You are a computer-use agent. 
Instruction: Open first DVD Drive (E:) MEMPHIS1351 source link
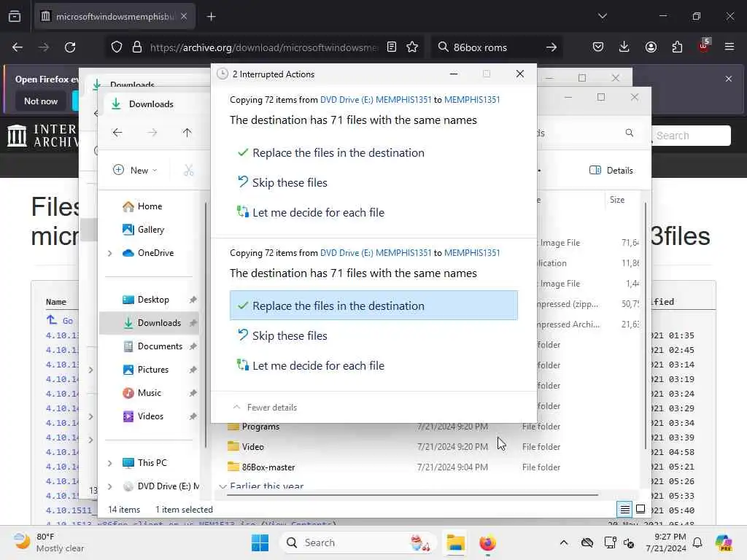point(376,99)
